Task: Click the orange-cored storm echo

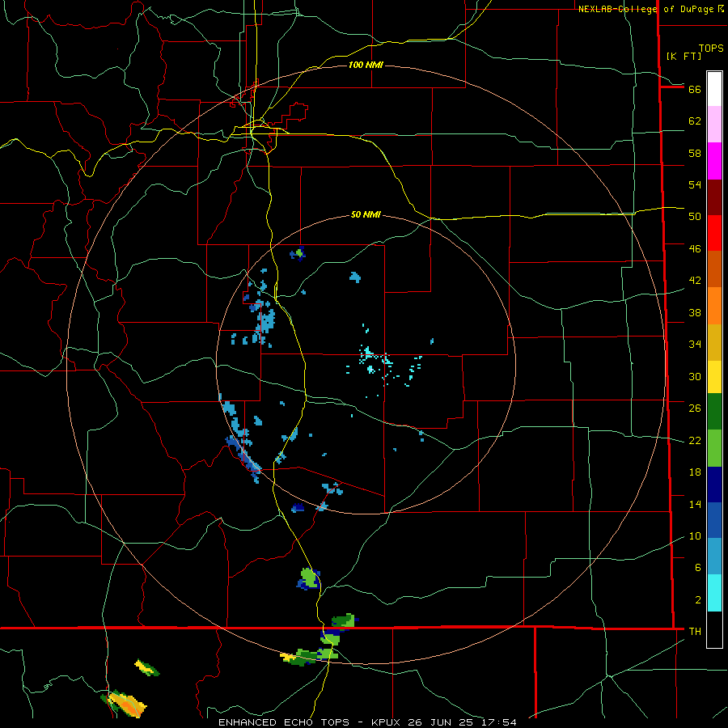Action: click(x=124, y=702)
